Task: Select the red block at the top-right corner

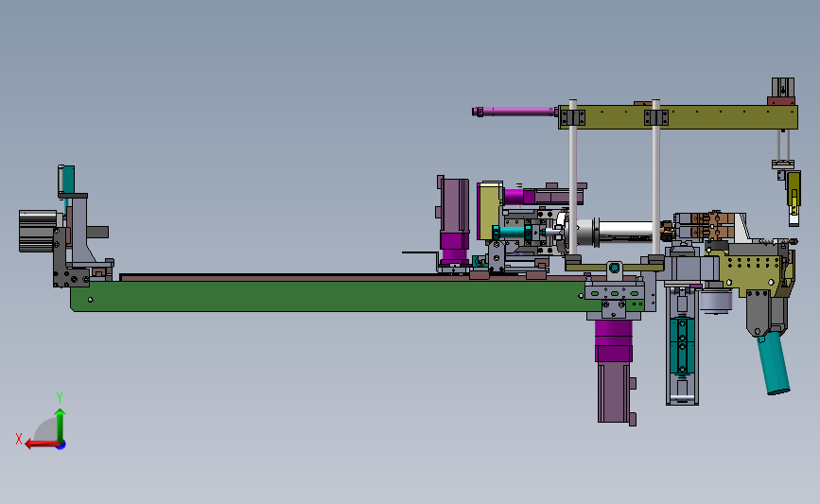Action: point(781,100)
